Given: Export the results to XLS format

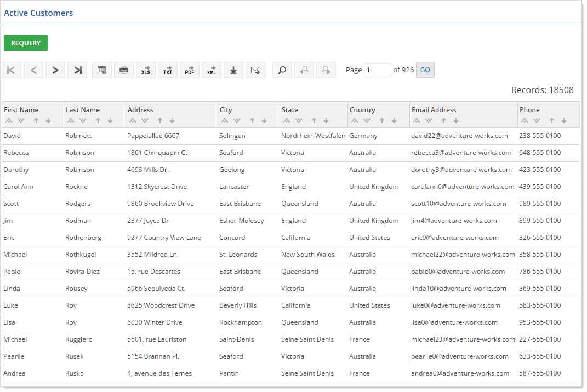Looking at the screenshot, I should click(145, 70).
